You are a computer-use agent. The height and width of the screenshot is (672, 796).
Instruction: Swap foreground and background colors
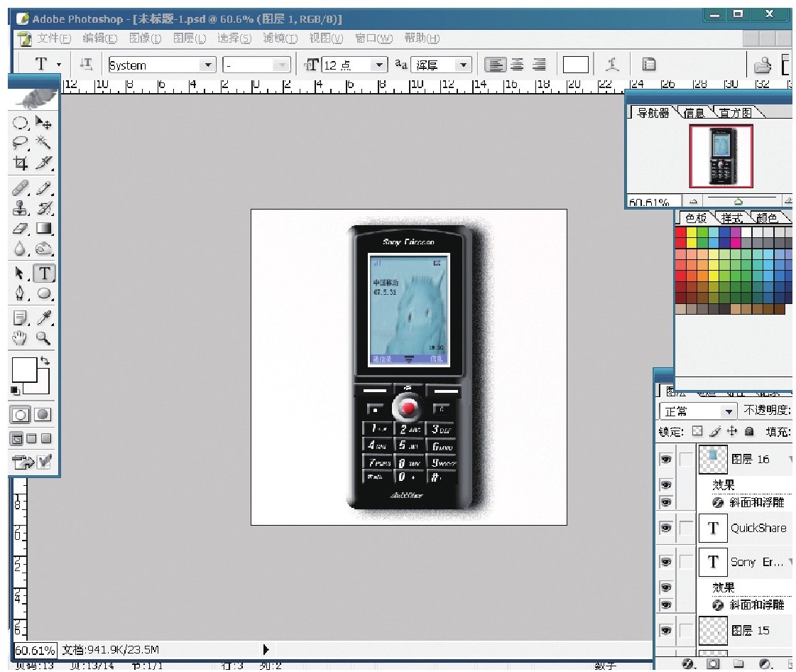click(45, 361)
